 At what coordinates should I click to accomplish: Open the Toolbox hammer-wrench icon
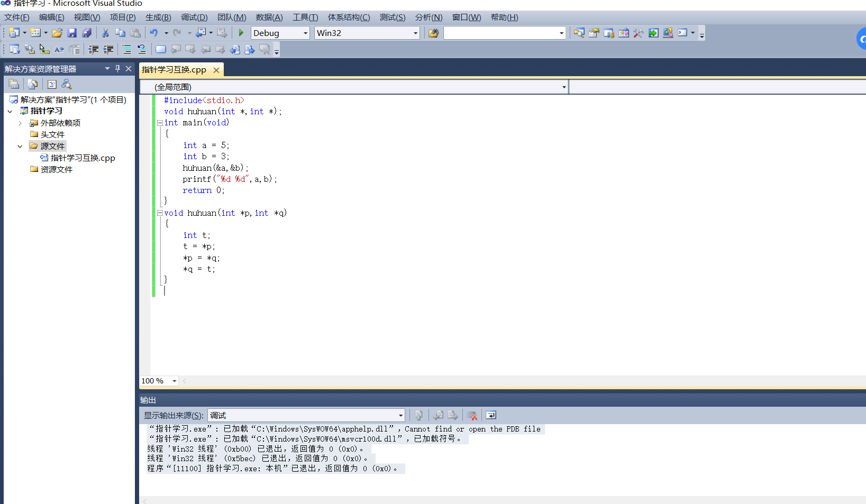point(639,33)
